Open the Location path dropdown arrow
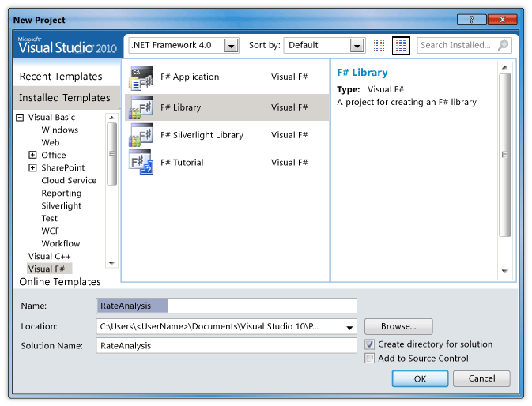Image resolution: width=532 pixels, height=406 pixels. [349, 327]
